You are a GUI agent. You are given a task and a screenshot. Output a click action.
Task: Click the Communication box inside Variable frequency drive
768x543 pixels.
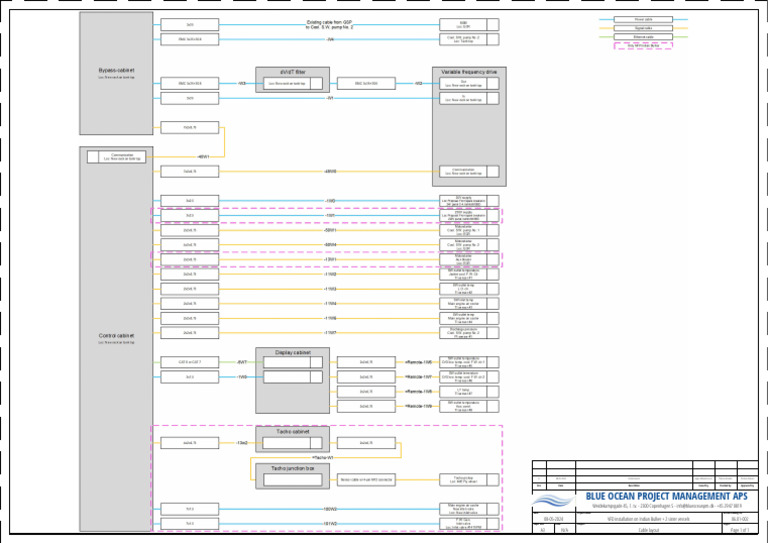click(x=469, y=171)
